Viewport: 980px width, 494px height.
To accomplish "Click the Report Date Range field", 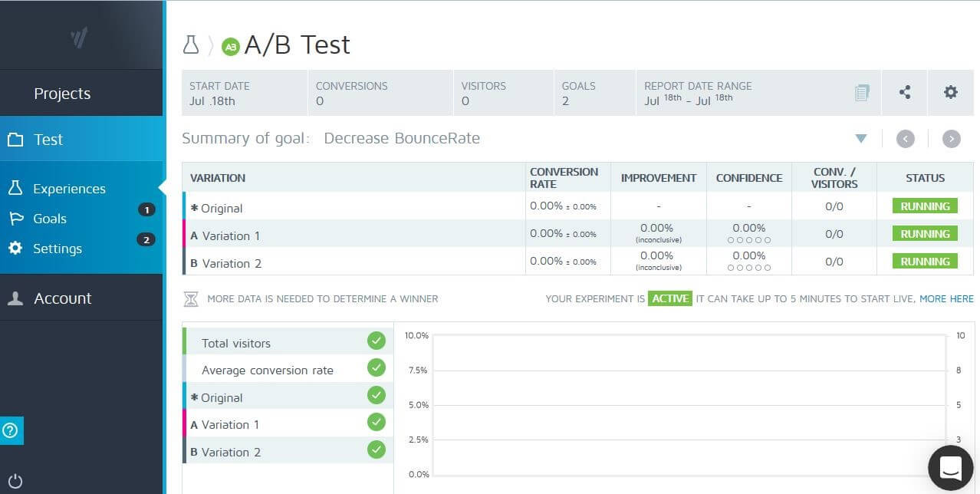I will 698,94.
